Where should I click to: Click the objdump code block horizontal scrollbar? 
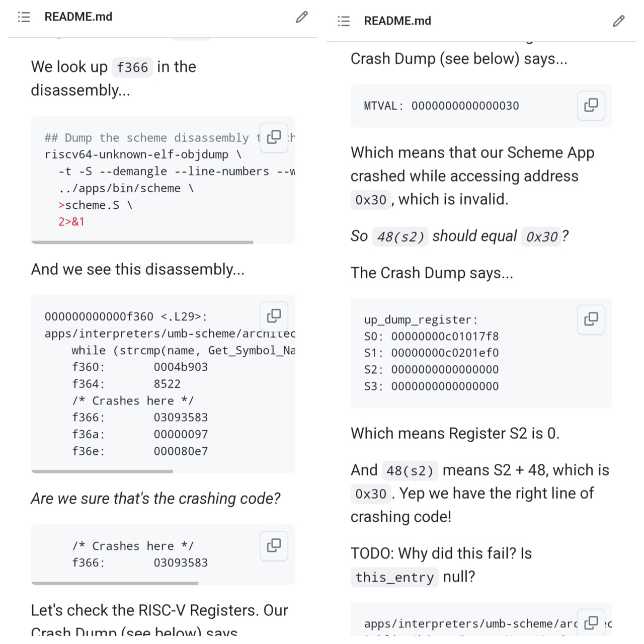tap(142, 243)
